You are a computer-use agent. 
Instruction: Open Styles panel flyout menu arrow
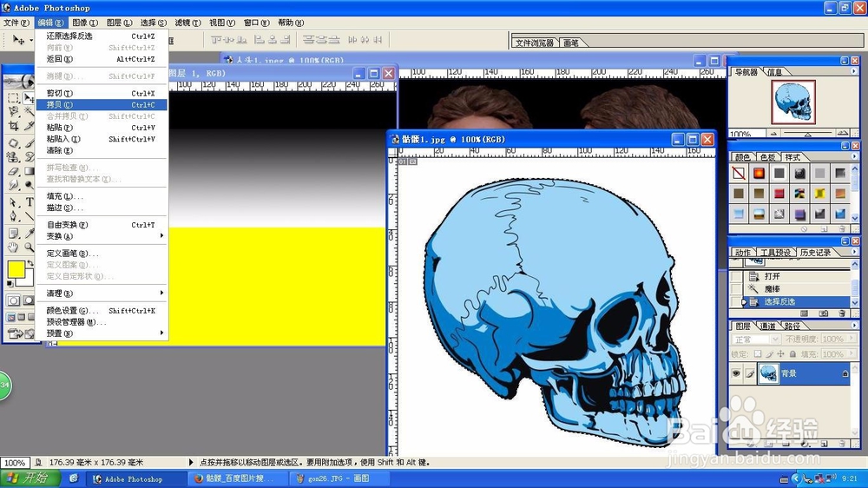853,157
